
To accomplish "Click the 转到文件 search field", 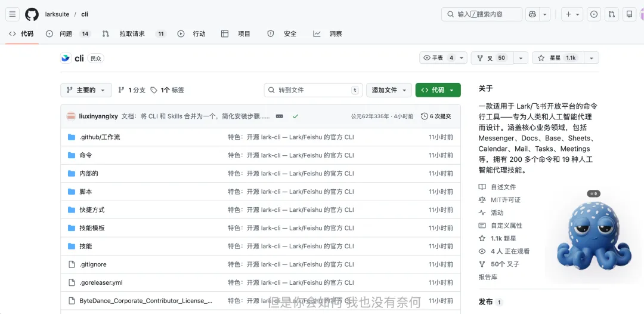I will (313, 90).
